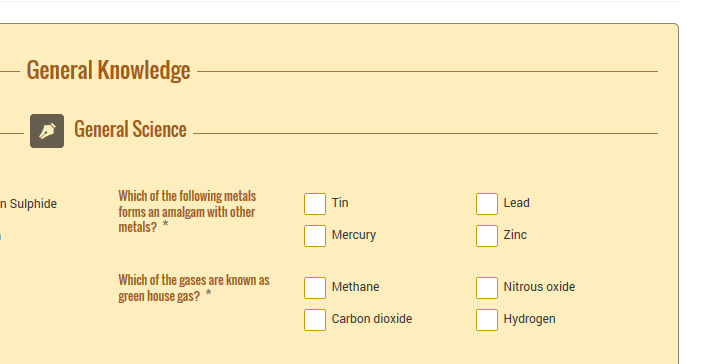This screenshot has height=364, width=711.
Task: Click the Zinc label text
Action: 515,235
